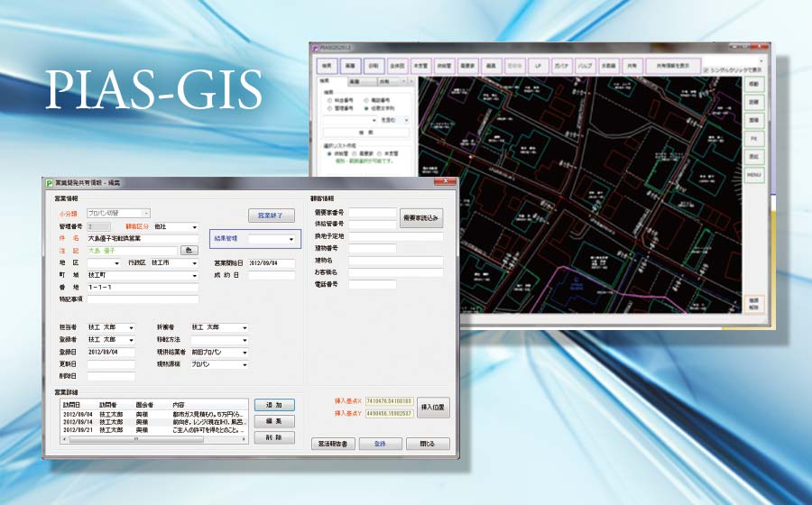The width and height of the screenshot is (812, 505).
Task: Open the 行政区 dropdown
Action: (174, 263)
